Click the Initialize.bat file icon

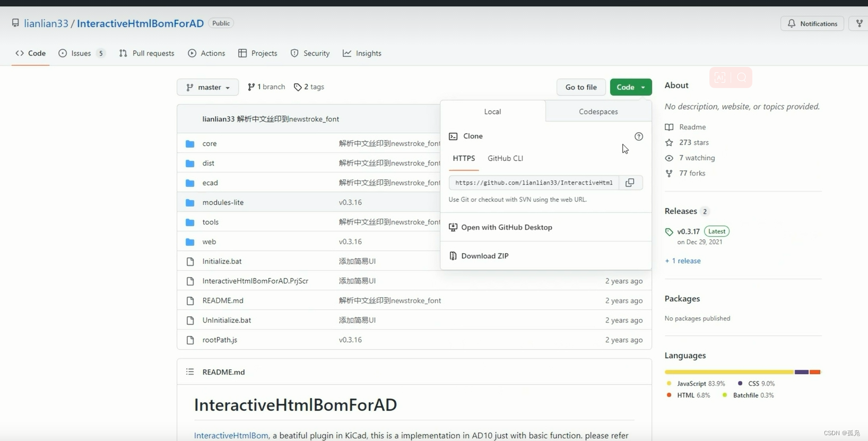coord(190,262)
